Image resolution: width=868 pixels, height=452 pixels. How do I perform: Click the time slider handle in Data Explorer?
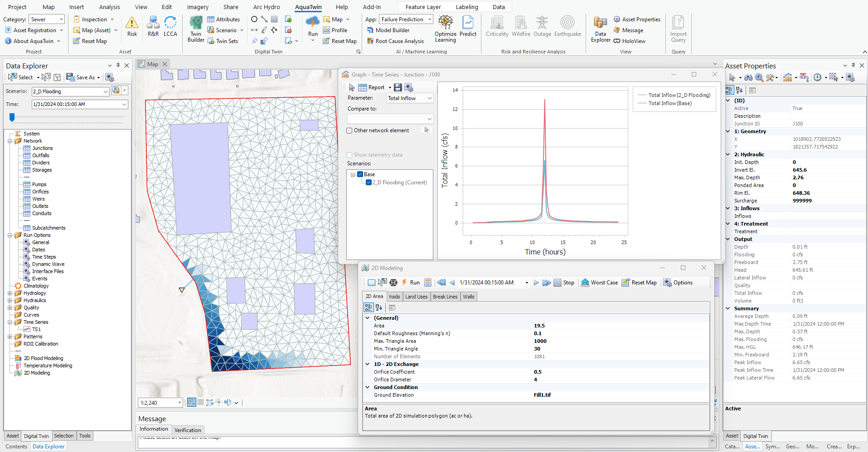tap(12, 118)
